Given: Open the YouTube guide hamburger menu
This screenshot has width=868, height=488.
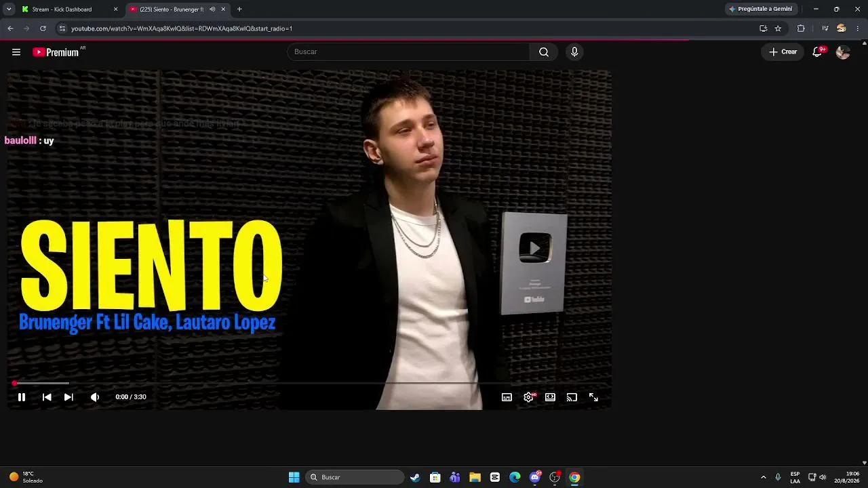Looking at the screenshot, I should coord(16,52).
